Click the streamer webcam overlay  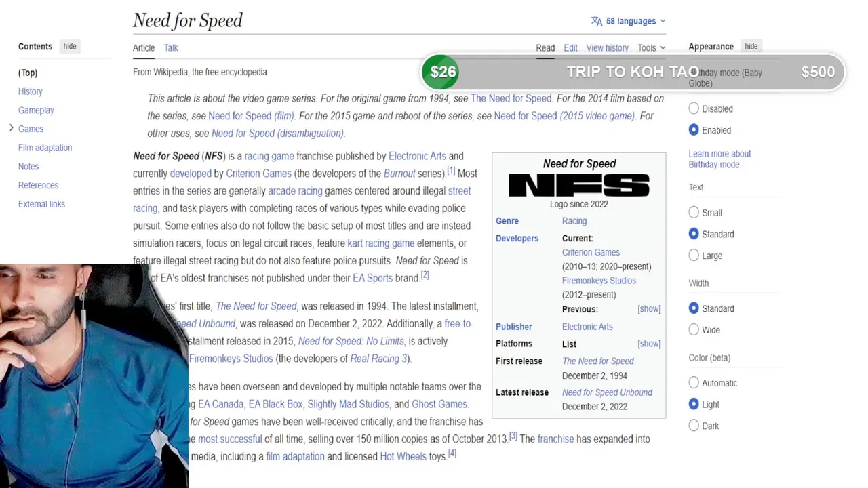[94, 376]
